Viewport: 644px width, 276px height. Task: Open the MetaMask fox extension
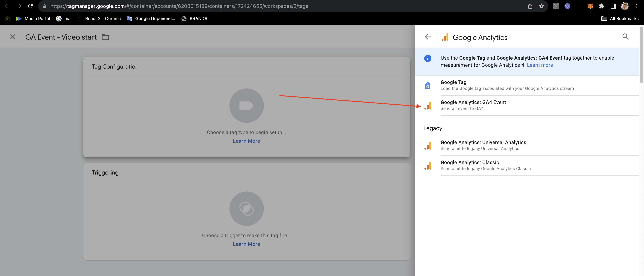(x=590, y=6)
